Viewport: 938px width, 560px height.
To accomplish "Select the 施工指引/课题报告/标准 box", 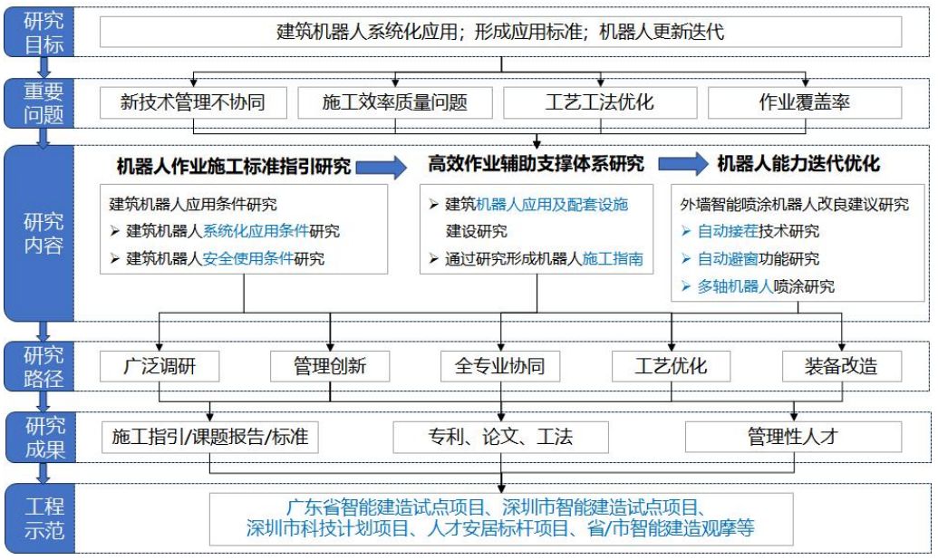I will click(x=210, y=438).
